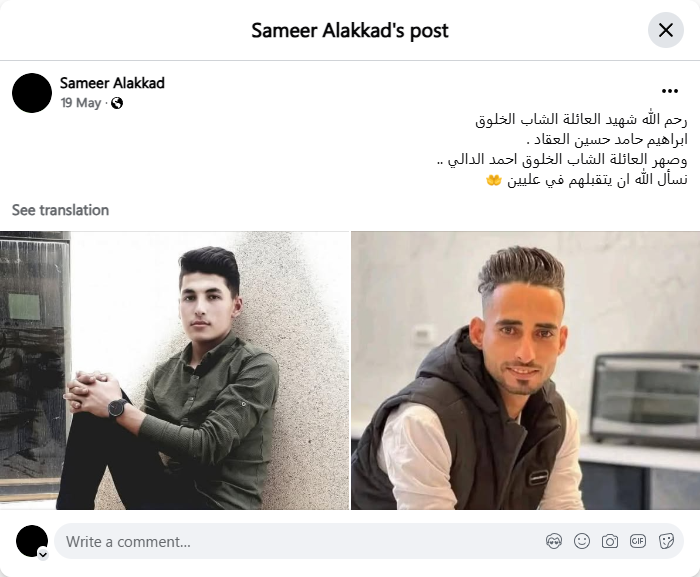Viewport: 700px width, 577px height.
Task: Open the right photo of man in black vest
Action: tap(525, 370)
